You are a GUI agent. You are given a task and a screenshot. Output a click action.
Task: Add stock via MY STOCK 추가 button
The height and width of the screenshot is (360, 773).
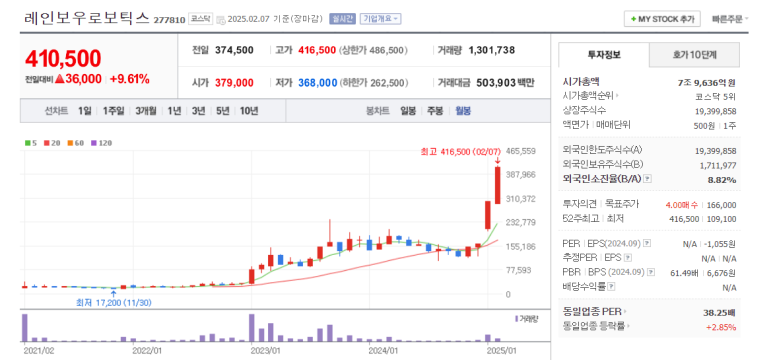pyautogui.click(x=662, y=19)
